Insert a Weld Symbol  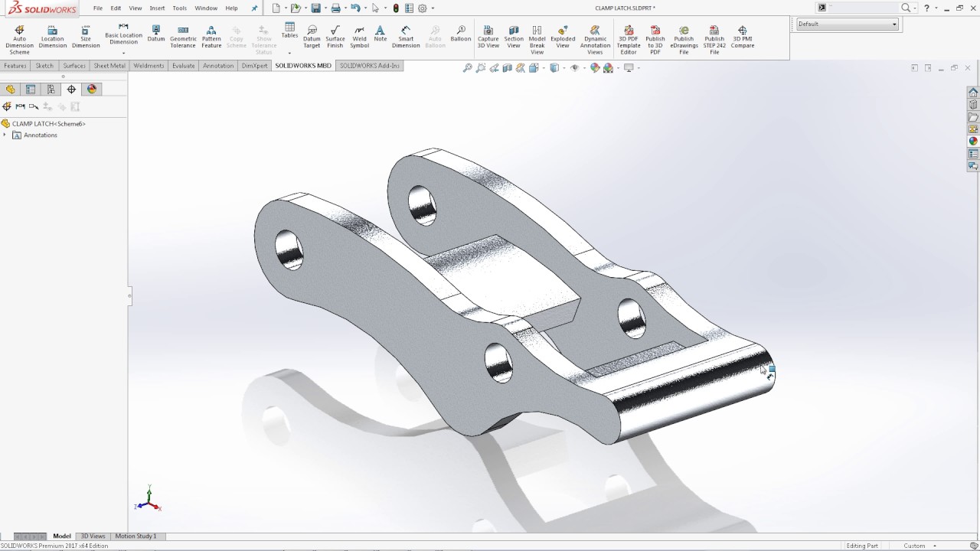(359, 37)
